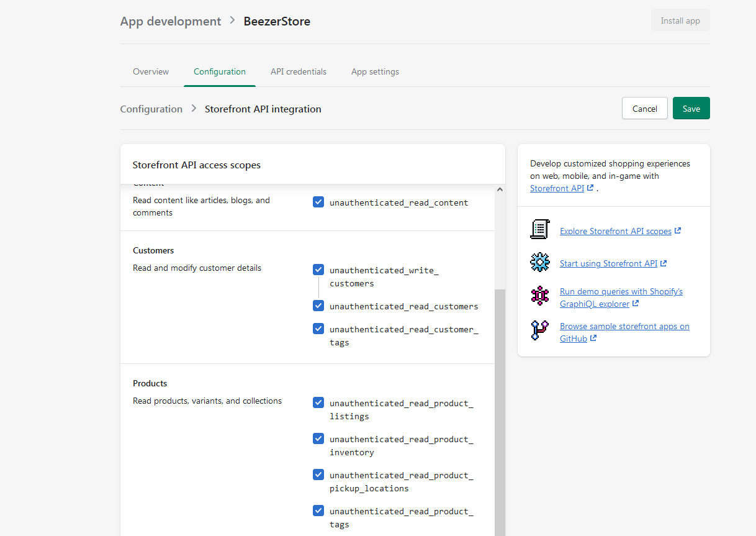Image resolution: width=756 pixels, height=536 pixels.
Task: Click external link icon after GraphiQL explorer
Action: coord(636,304)
